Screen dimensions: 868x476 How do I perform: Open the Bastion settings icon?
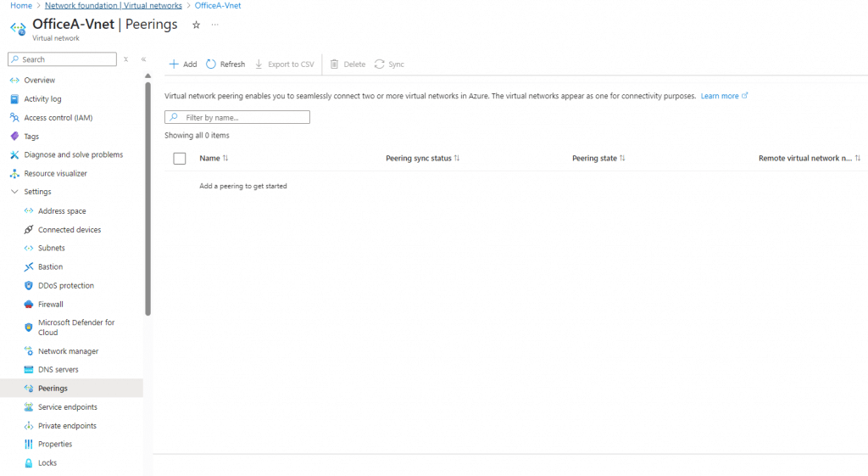click(x=29, y=267)
